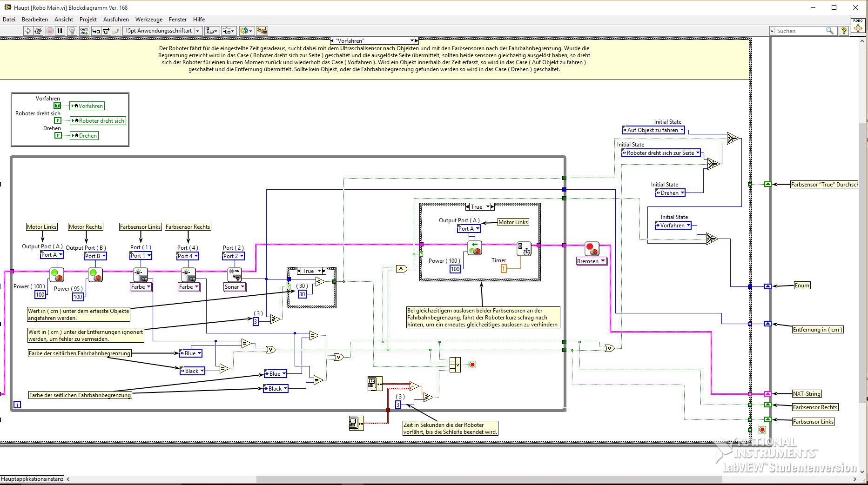Toggle the highlight execution light bulb
Image resolution: width=868 pixels, height=485 pixels.
(72, 31)
